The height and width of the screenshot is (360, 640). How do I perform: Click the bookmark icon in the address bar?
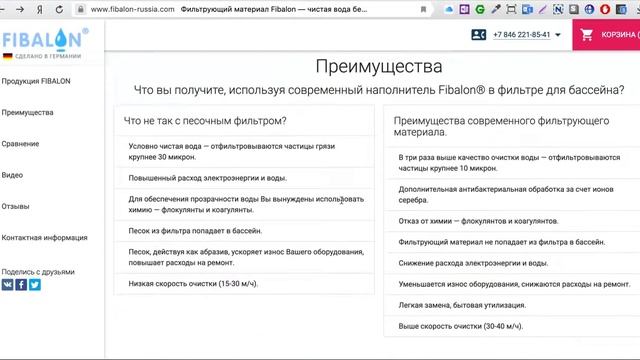coord(423,9)
